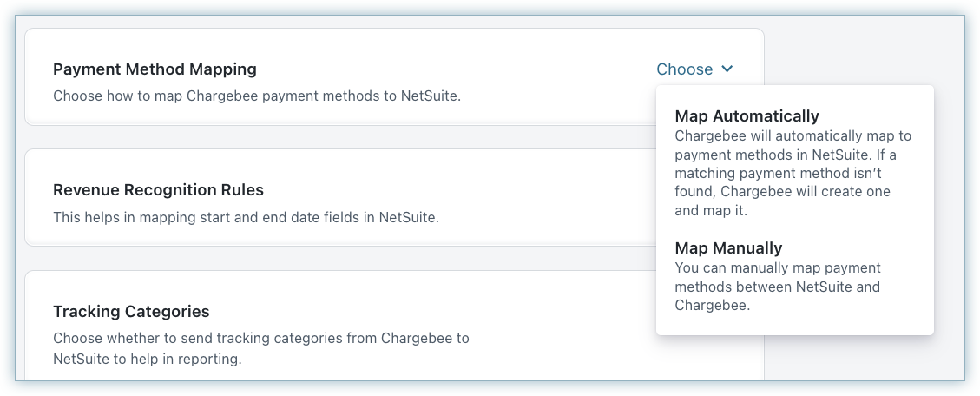Select the Map Automatically option

(x=747, y=116)
